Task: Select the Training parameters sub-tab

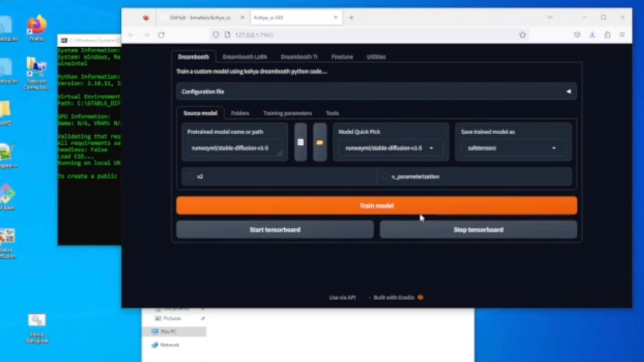Action: 287,113
